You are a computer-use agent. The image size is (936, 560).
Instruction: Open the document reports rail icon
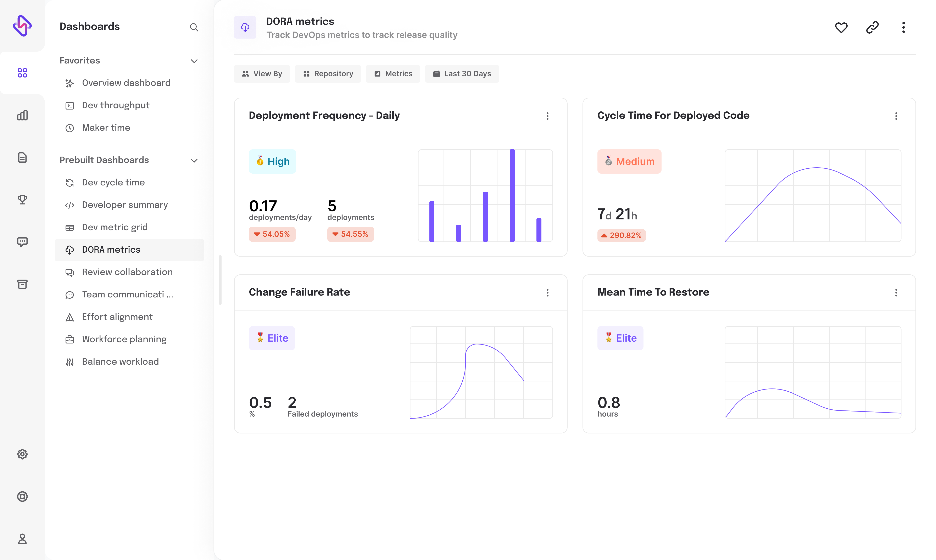[x=22, y=157]
